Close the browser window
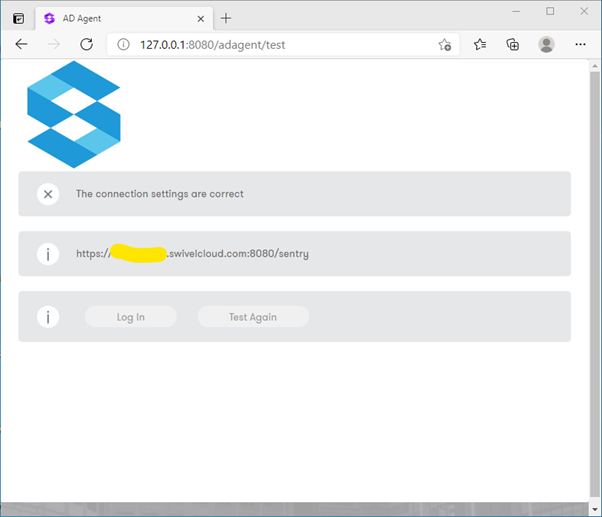The width and height of the screenshot is (602, 517). (584, 11)
